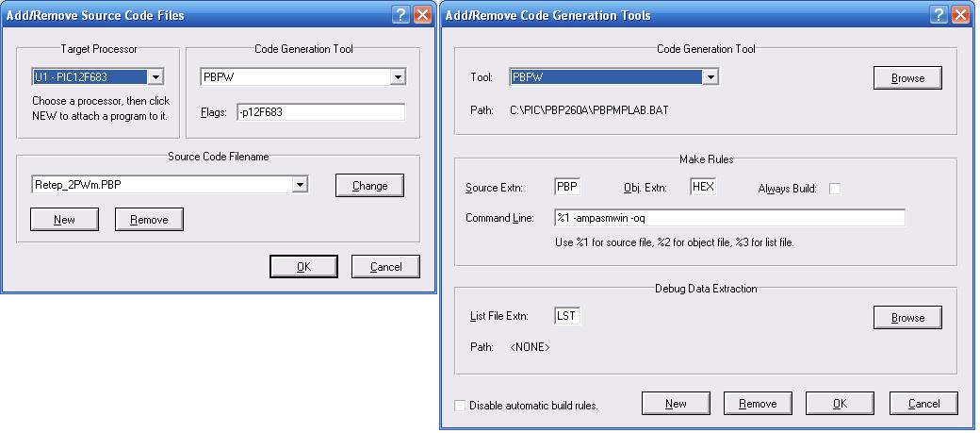980x433 pixels.
Task: Toggle Disable automatic build rules checkbox
Action: pyautogui.click(x=460, y=406)
